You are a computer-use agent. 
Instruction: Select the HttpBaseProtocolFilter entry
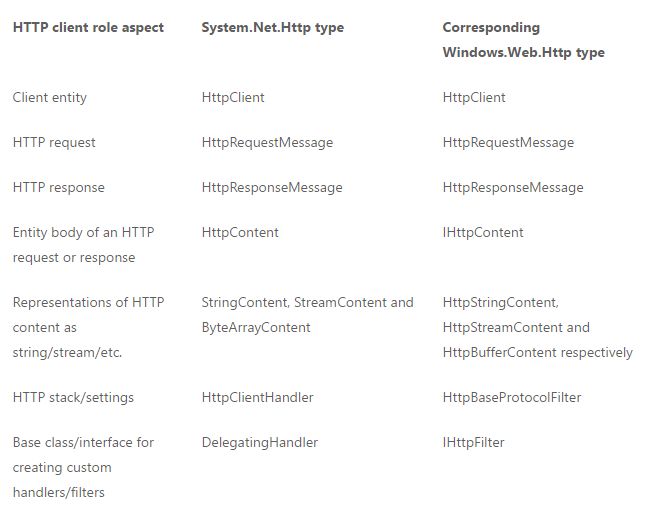click(512, 398)
